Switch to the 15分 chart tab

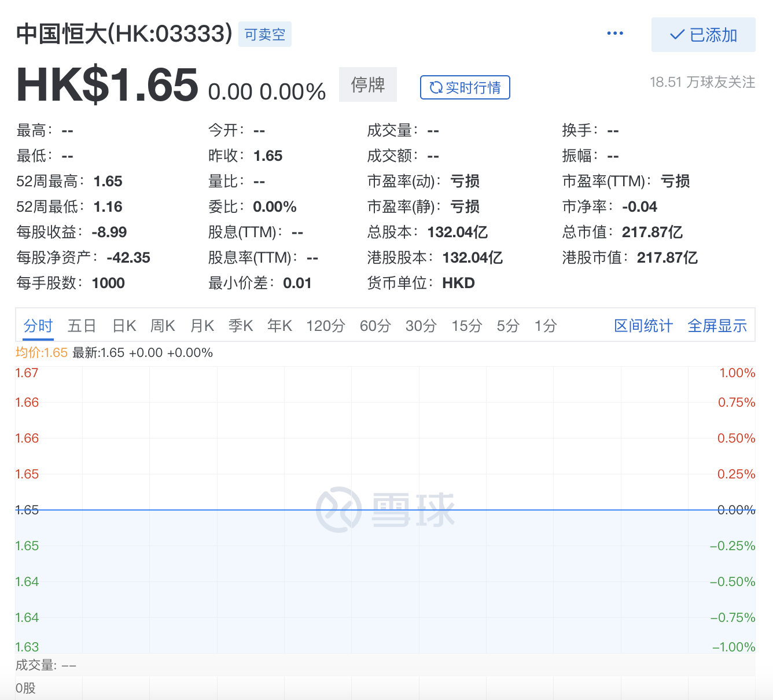(467, 326)
